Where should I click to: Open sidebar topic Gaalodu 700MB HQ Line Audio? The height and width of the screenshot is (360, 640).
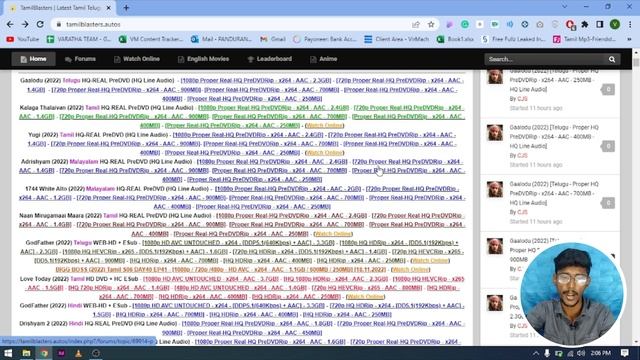pyautogui.click(x=554, y=193)
